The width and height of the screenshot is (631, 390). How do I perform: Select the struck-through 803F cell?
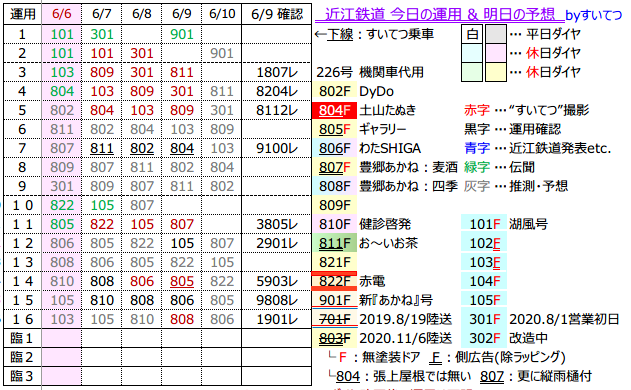pyautogui.click(x=334, y=338)
